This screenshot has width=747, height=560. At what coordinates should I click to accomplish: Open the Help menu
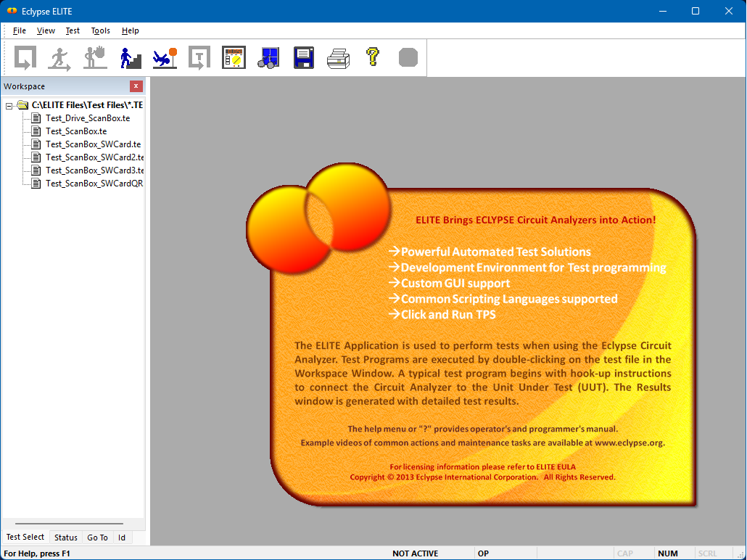click(130, 30)
